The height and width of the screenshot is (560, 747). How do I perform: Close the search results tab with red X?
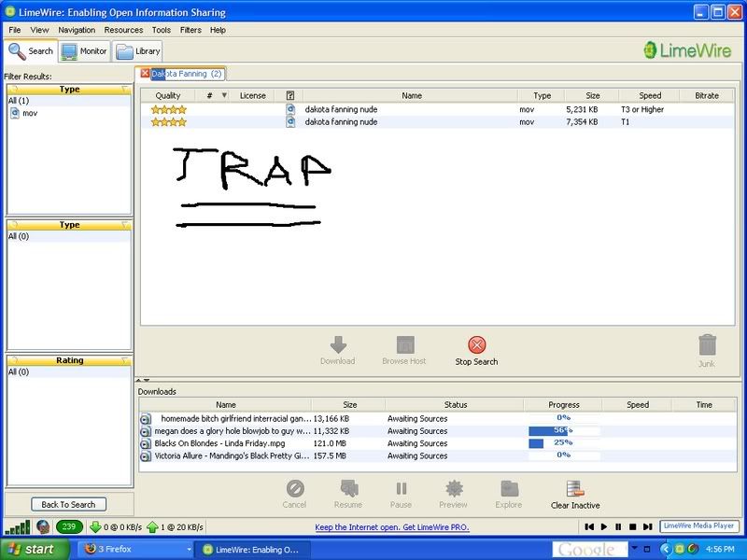click(145, 73)
